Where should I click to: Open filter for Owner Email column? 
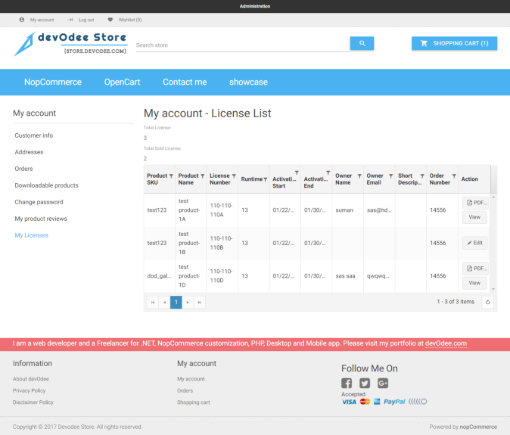(x=391, y=176)
